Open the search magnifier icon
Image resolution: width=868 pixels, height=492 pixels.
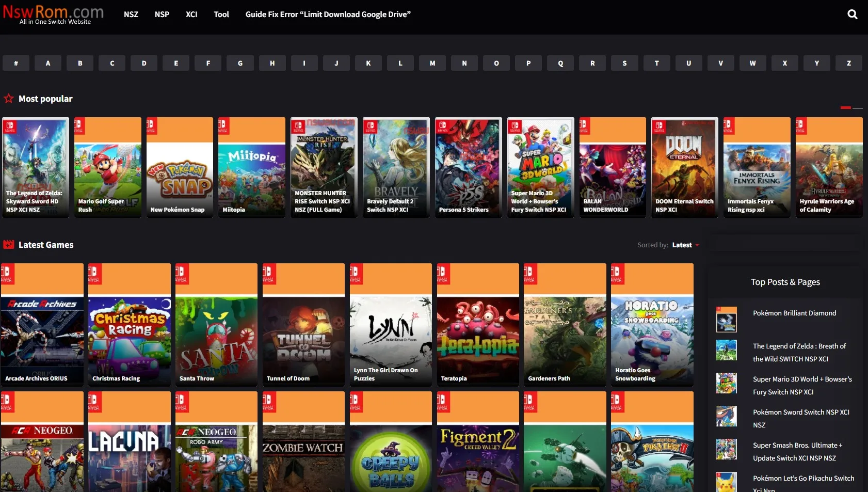[853, 14]
